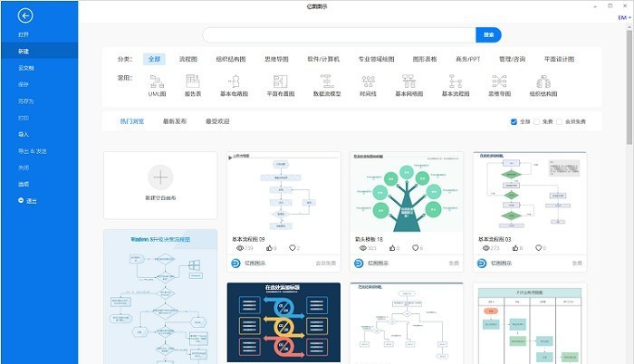Open the swimlane flowchart thumbnail at bottom right
Image resolution: width=634 pixels, height=364 pixels.
coord(530,323)
